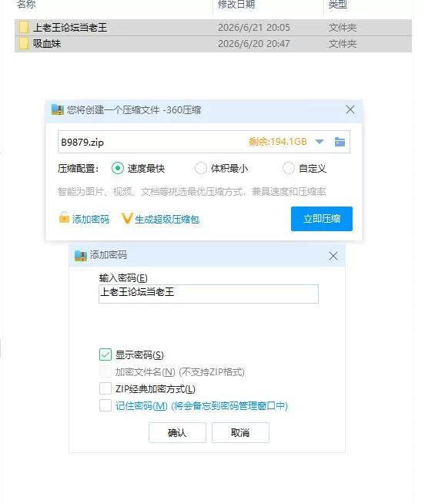Click the 文件夹 type of 吸血妹 row
Screen dimensions: 425x504
pos(343,44)
